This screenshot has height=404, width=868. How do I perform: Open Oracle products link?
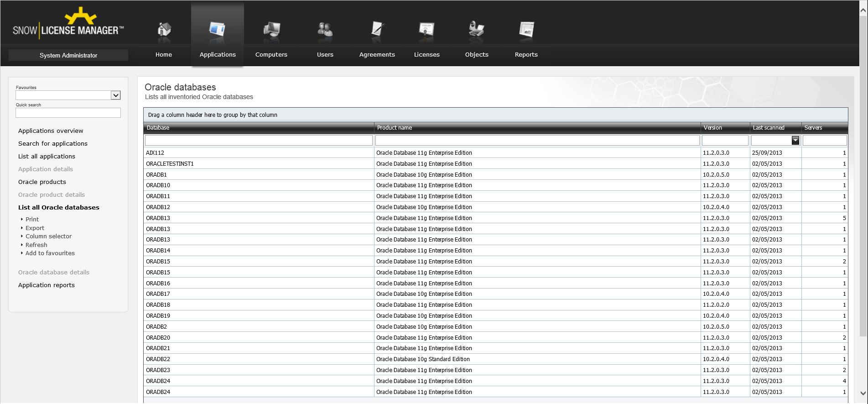coord(42,182)
